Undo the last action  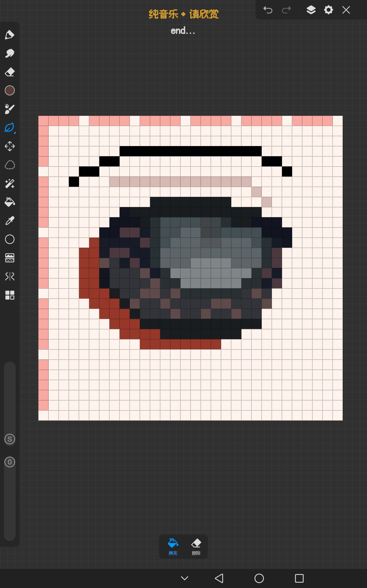click(x=268, y=10)
